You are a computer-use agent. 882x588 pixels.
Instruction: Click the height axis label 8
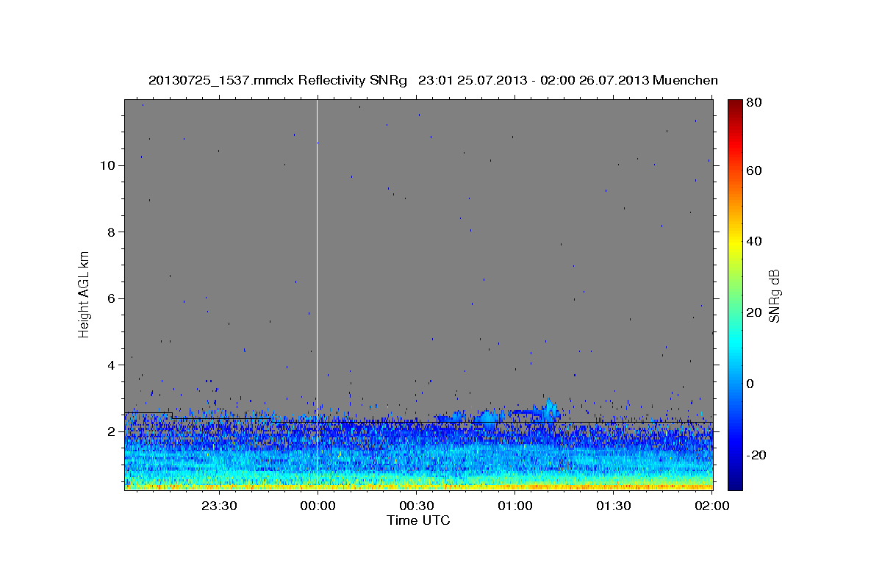click(x=111, y=232)
